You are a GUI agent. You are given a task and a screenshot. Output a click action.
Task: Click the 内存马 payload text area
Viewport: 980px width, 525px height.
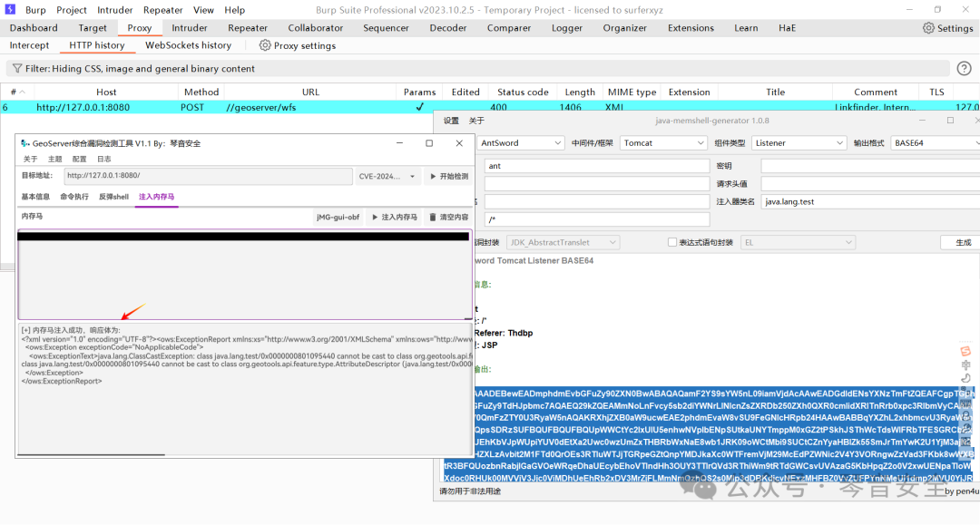coord(244,275)
